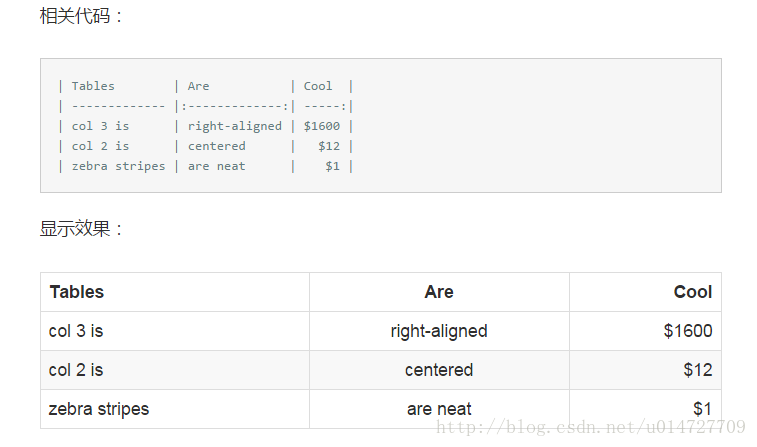The image size is (757, 447).
Task: Click the '$12' cell in rendered table
Action: (645, 370)
